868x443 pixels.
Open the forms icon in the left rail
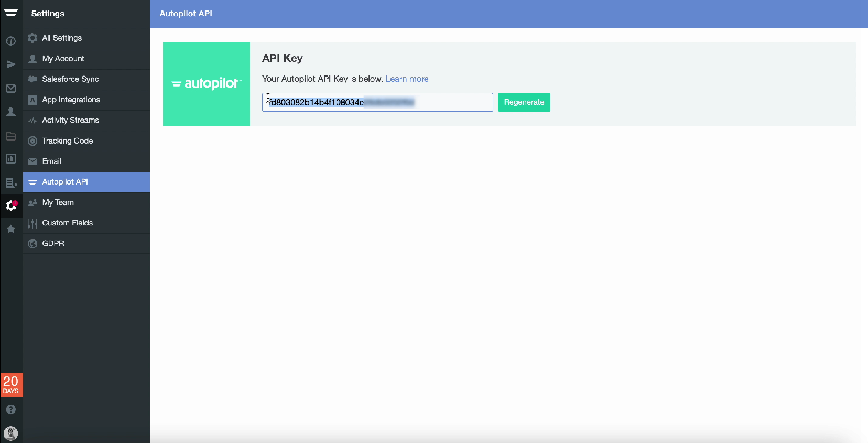pyautogui.click(x=10, y=182)
